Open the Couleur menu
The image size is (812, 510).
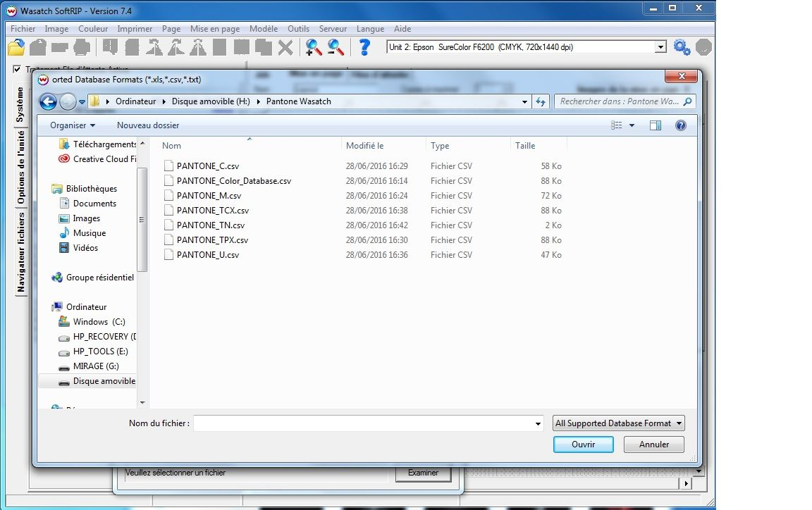(93, 29)
